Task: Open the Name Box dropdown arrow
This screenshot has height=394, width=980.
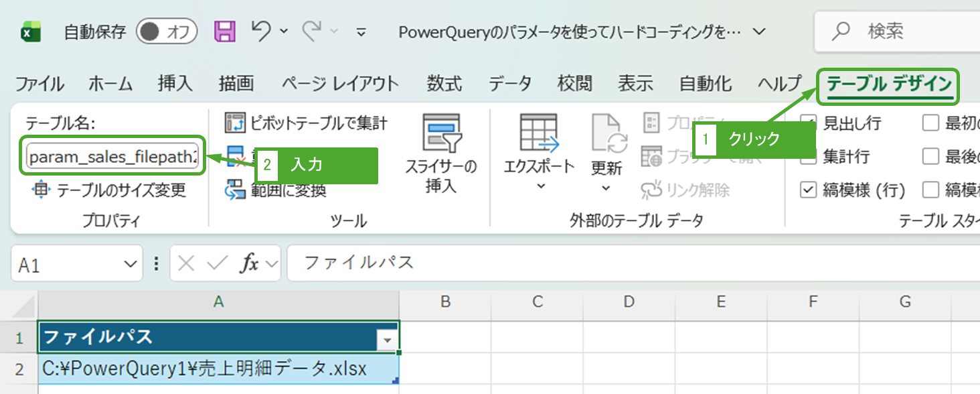Action: coord(130,264)
